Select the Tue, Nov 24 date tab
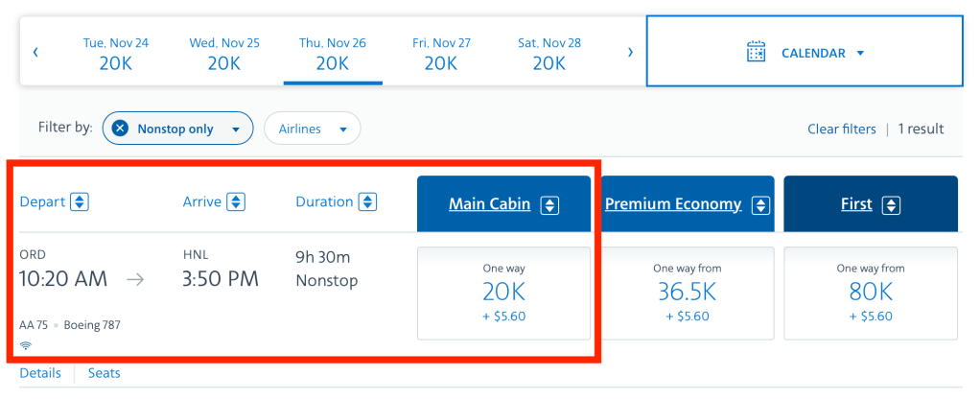This screenshot has width=980, height=399. tap(115, 54)
